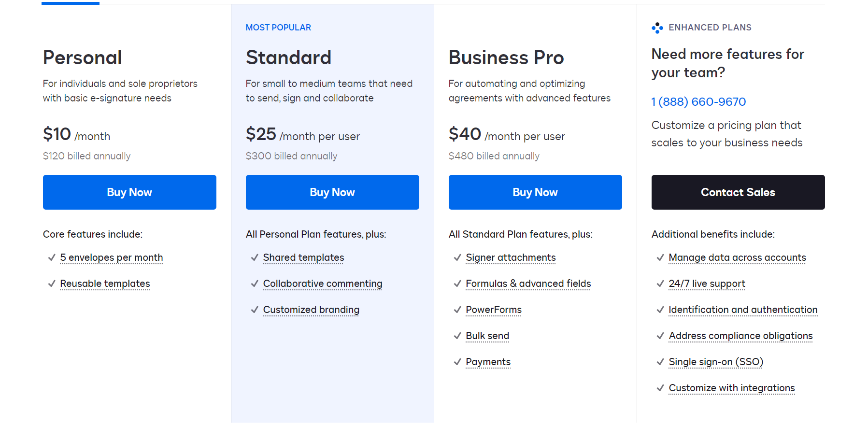The image size is (868, 427).
Task: Click the checkmark beside Customized branding
Action: click(255, 310)
